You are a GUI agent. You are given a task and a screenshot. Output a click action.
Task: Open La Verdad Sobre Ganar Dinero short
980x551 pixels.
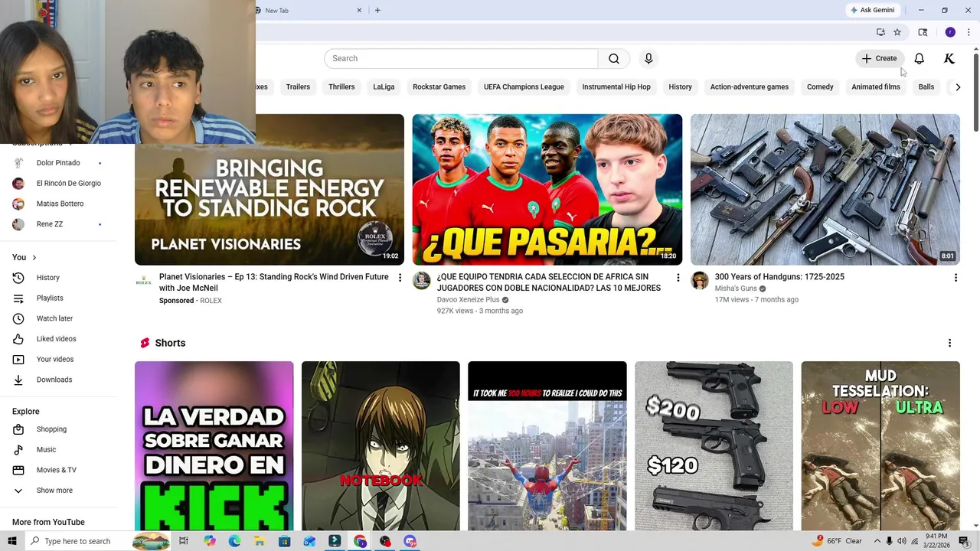(x=214, y=446)
